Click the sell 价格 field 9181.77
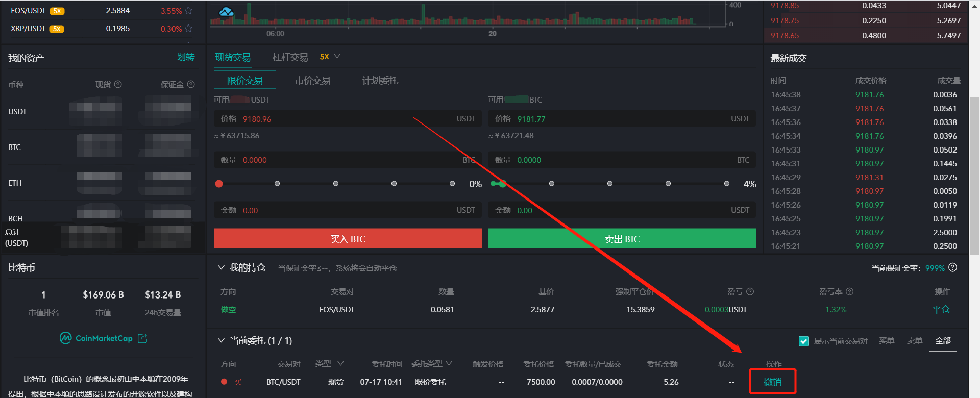Viewport: 980px width, 398px height. click(622, 119)
